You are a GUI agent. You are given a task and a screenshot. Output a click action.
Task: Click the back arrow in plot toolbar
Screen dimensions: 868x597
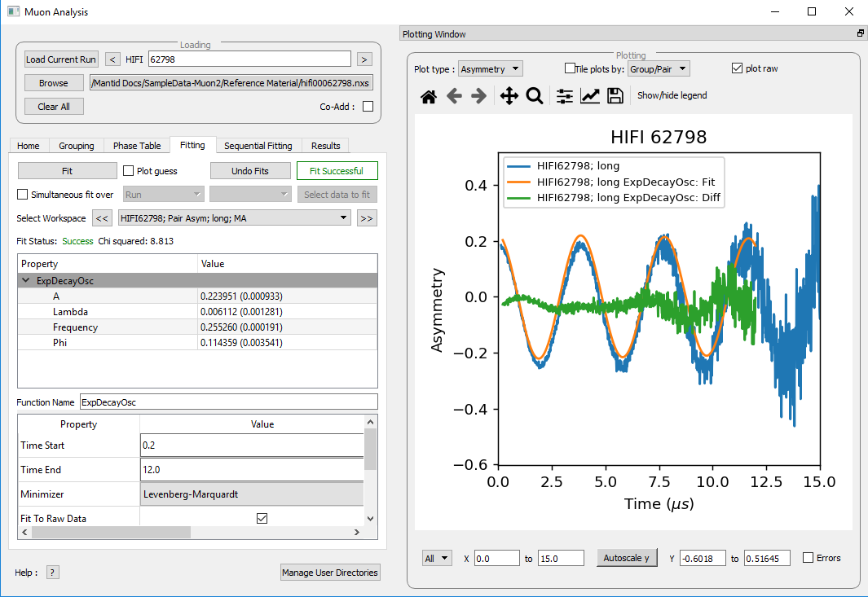[454, 96]
